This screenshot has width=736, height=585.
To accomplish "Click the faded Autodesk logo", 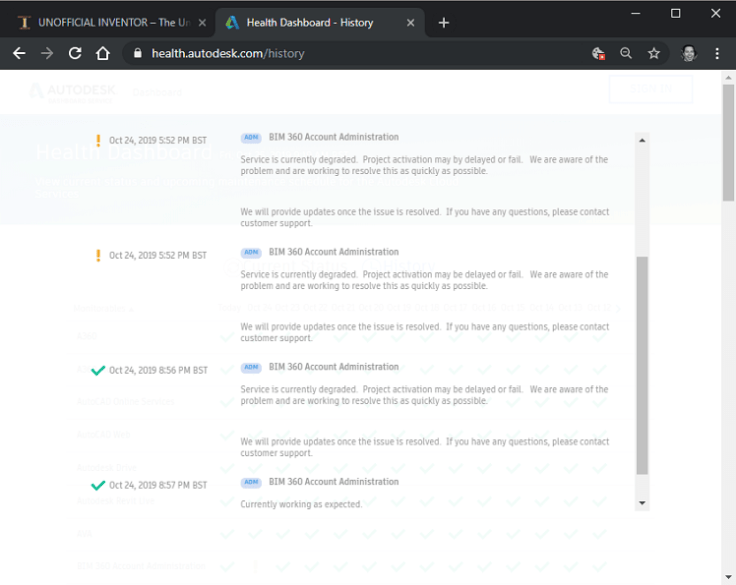I will (x=72, y=92).
